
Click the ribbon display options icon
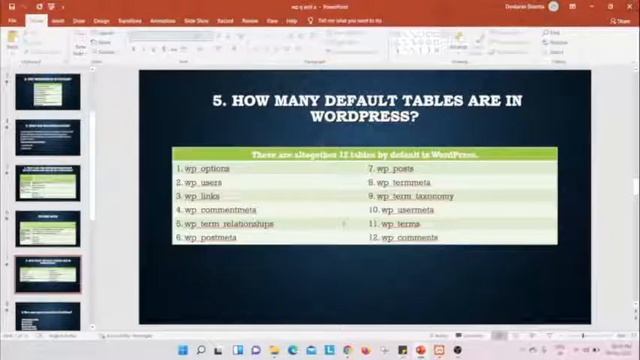pyautogui.click(x=572, y=7)
